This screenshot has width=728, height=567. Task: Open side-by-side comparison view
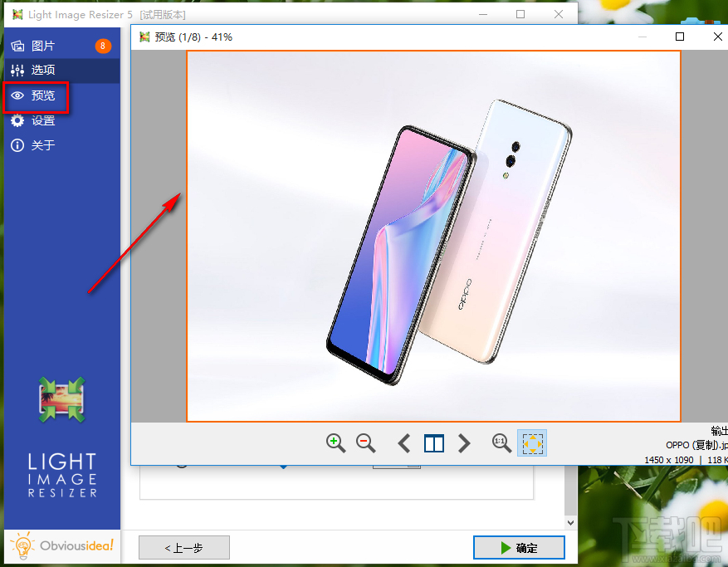(x=433, y=442)
